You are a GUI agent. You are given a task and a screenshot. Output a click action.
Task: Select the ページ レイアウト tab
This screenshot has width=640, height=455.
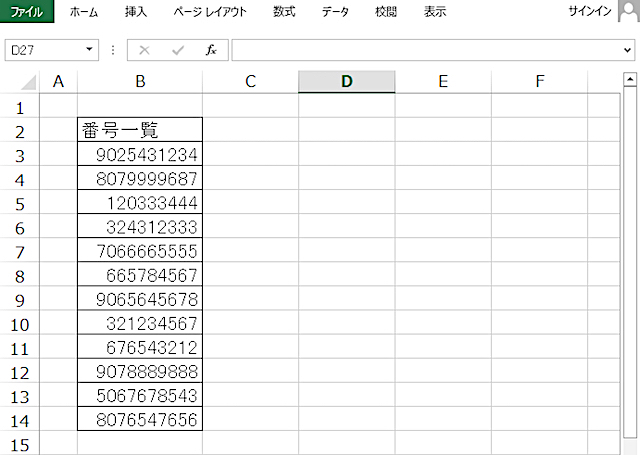(x=209, y=12)
